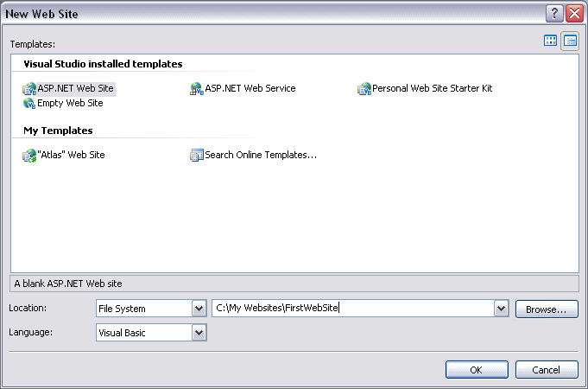Select the Empty Web Site label
This screenshot has width=588, height=389.
pos(70,103)
